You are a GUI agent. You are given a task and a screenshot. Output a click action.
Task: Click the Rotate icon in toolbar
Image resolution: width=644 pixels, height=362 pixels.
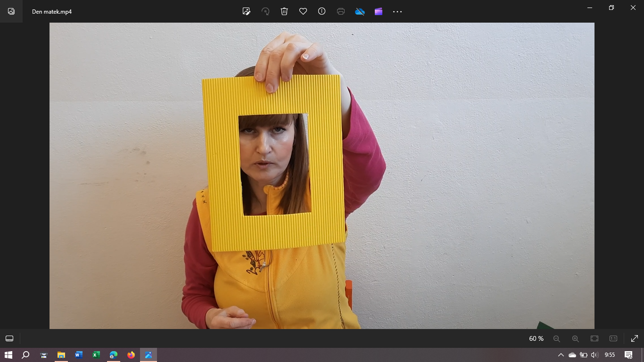(265, 11)
